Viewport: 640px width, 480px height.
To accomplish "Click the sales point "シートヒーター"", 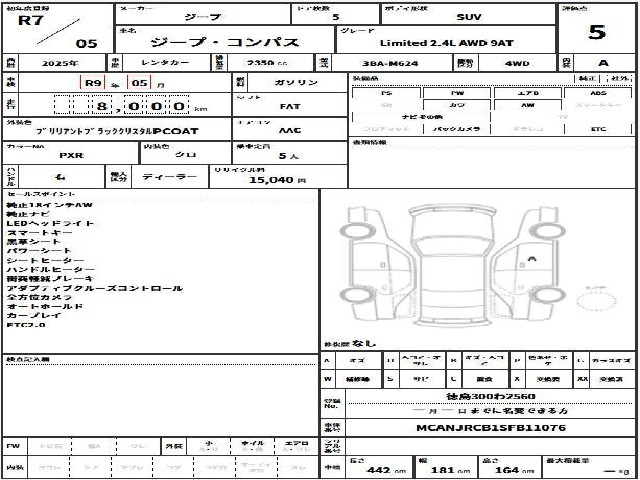I will pyautogui.click(x=45, y=260).
